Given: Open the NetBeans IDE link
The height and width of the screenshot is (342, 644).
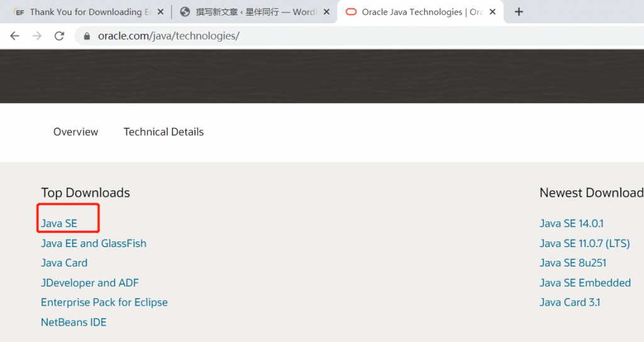Looking at the screenshot, I should coord(74,323).
